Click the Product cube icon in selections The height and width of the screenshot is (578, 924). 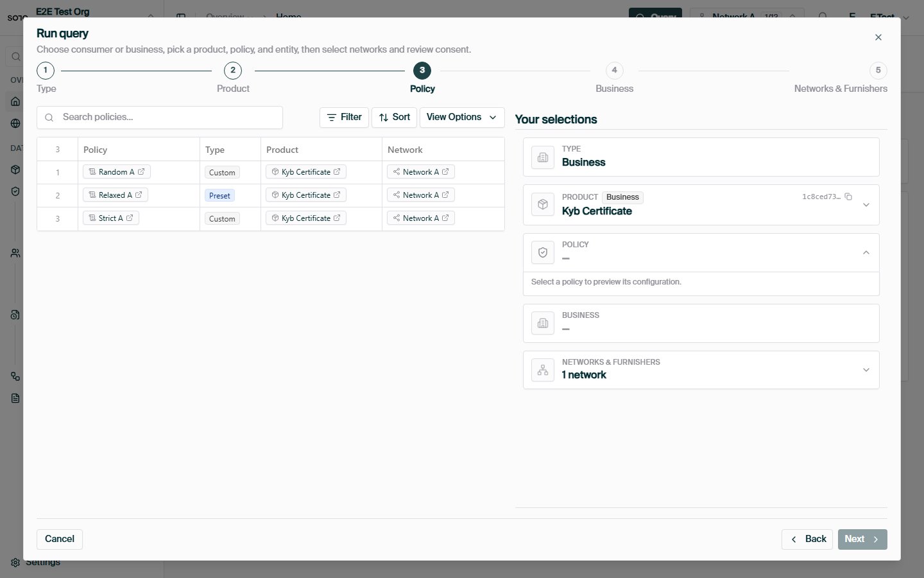(x=543, y=205)
